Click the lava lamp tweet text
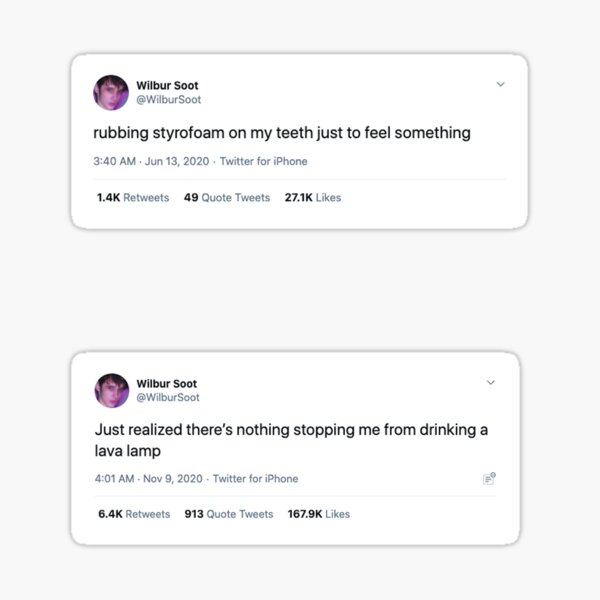This screenshot has width=600, height=600. 290,439
